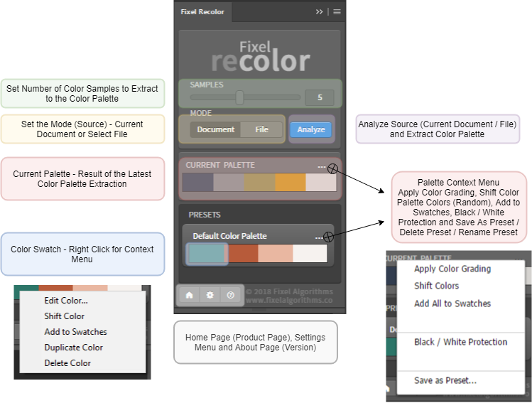The width and height of the screenshot is (532, 403).
Task: Select File mode
Action: pyautogui.click(x=261, y=129)
